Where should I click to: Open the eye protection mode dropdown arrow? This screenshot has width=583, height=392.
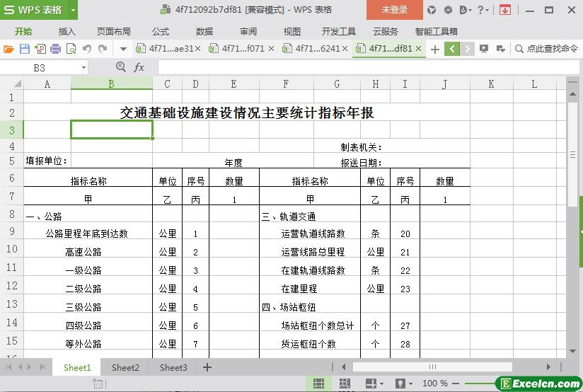410,384
